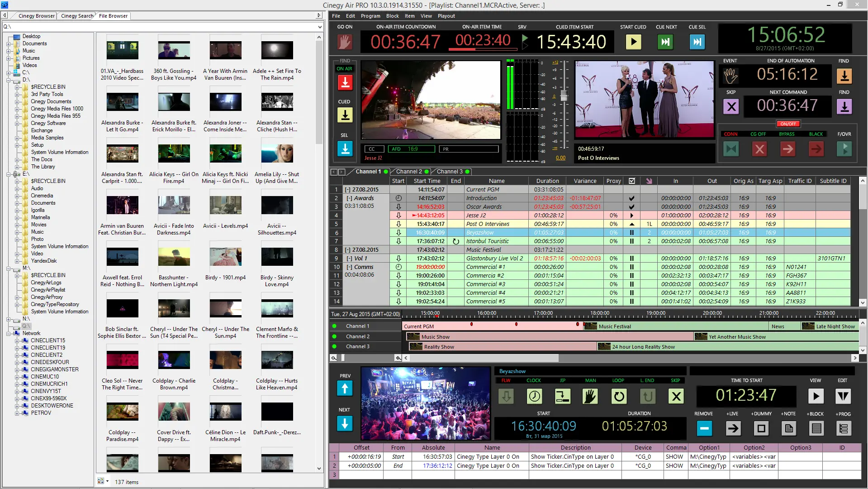Click the SKIP X button
This screenshot has height=489, width=868.
click(x=731, y=107)
